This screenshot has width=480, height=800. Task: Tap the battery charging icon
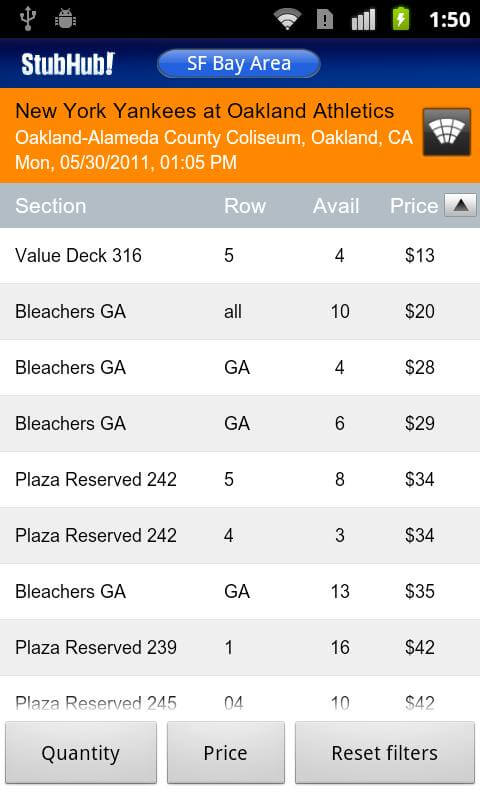(401, 19)
